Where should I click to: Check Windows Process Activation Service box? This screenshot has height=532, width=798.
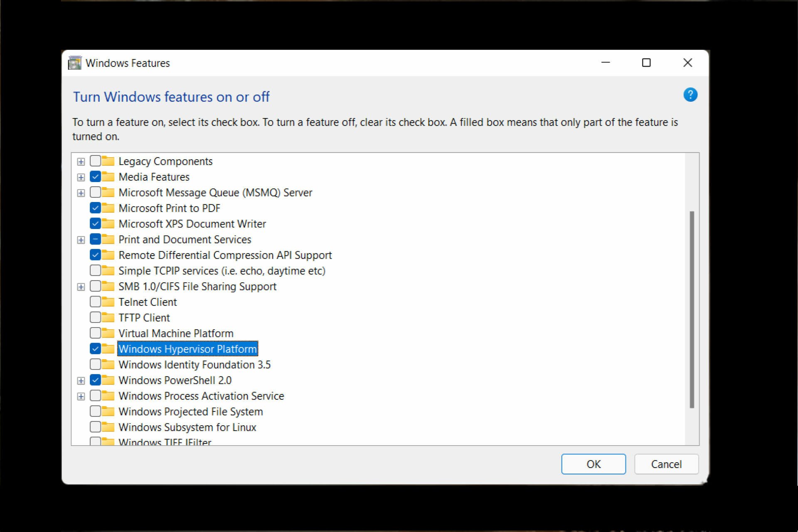(95, 396)
